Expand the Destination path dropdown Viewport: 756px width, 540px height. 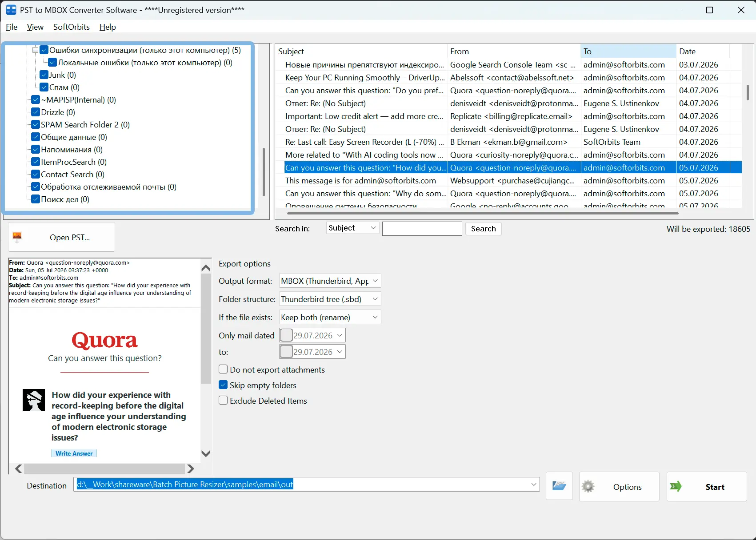point(534,484)
